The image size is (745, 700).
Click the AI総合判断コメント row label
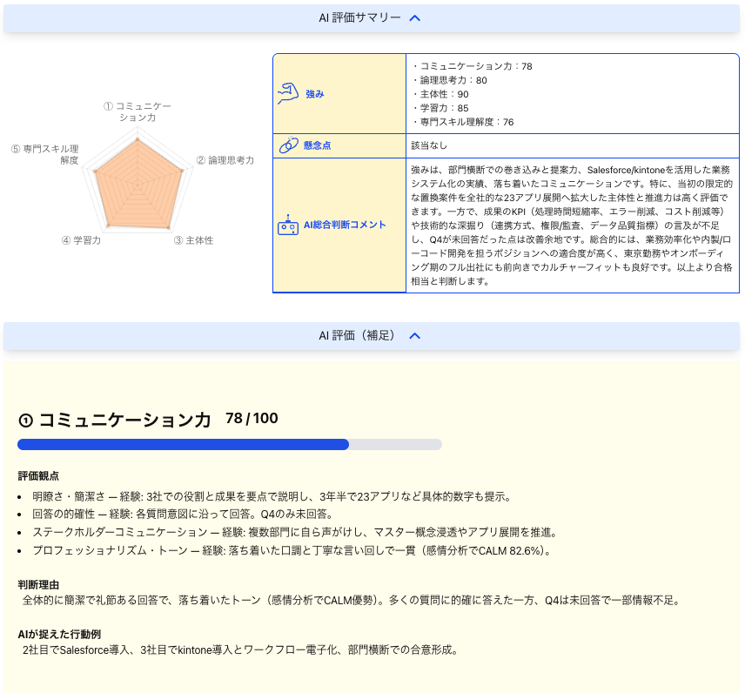pos(345,225)
